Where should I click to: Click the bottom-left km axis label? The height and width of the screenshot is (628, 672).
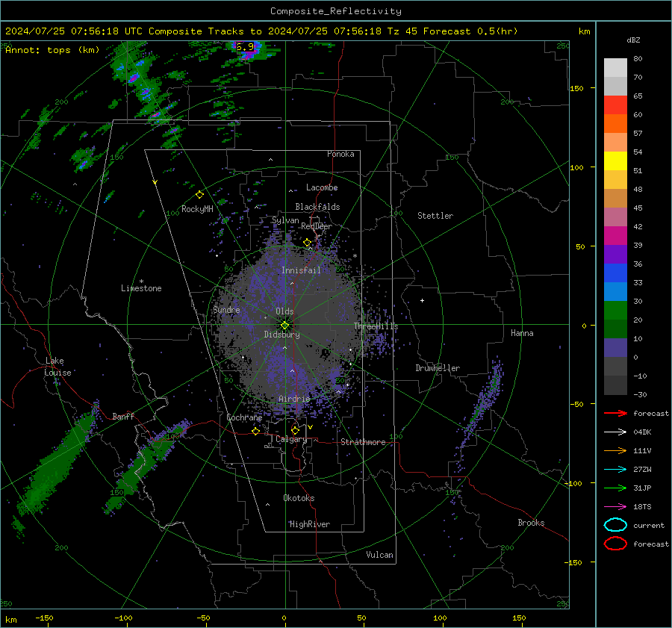click(11, 620)
